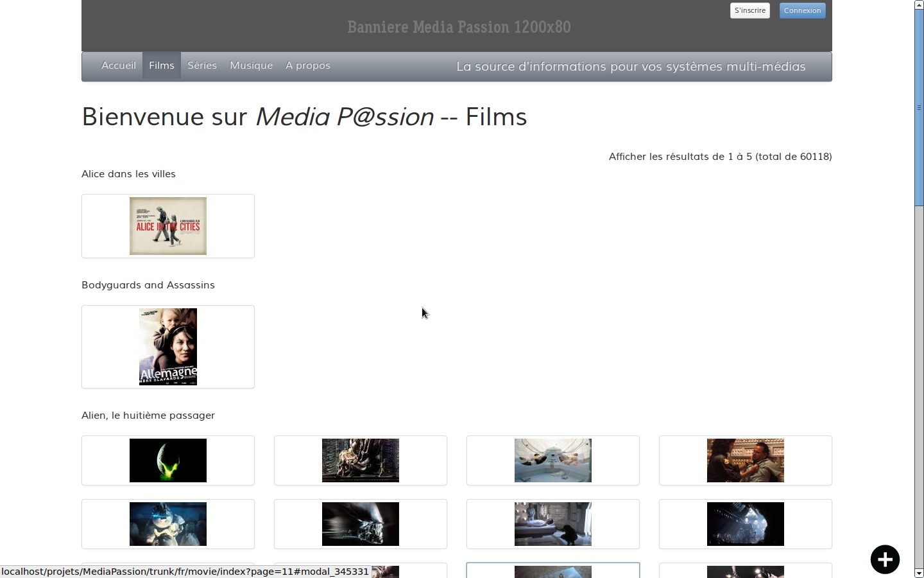Go to the Séries section
The height and width of the screenshot is (578, 924).
pos(202,66)
